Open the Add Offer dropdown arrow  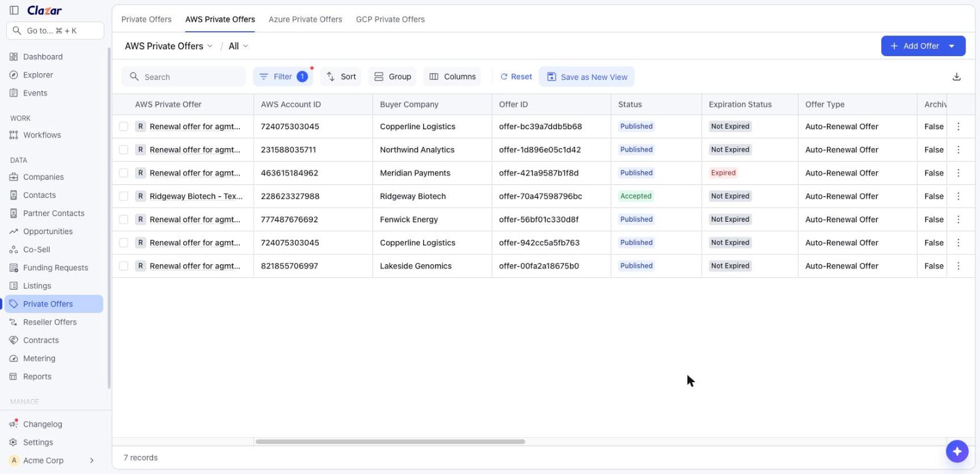(952, 46)
